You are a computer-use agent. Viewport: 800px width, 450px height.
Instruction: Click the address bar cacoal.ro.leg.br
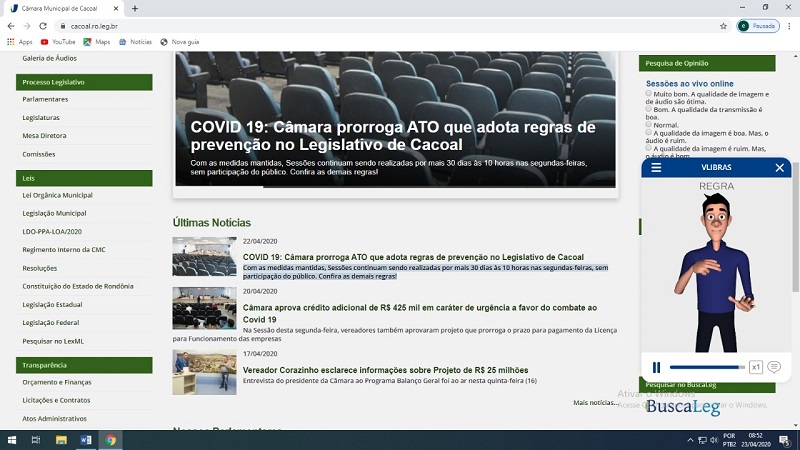tap(388, 26)
